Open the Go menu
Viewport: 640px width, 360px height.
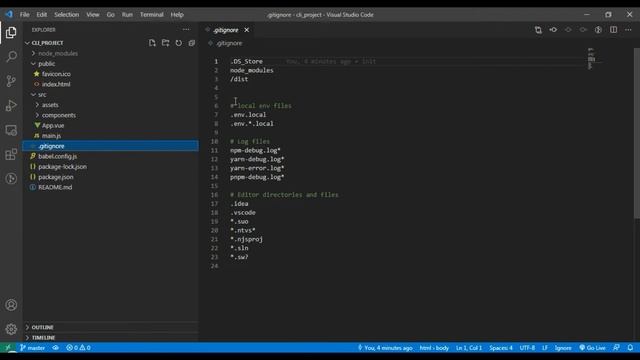pyautogui.click(x=111, y=15)
